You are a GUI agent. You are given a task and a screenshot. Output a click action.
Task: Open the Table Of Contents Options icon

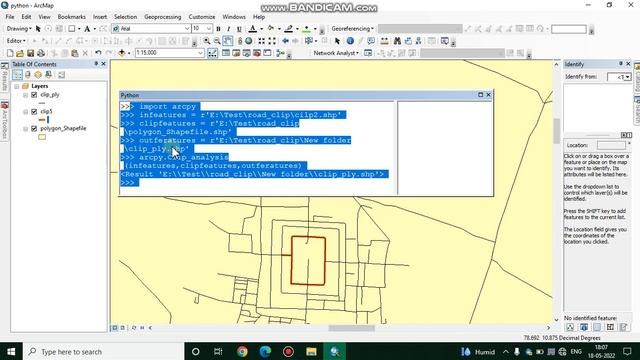(62, 75)
